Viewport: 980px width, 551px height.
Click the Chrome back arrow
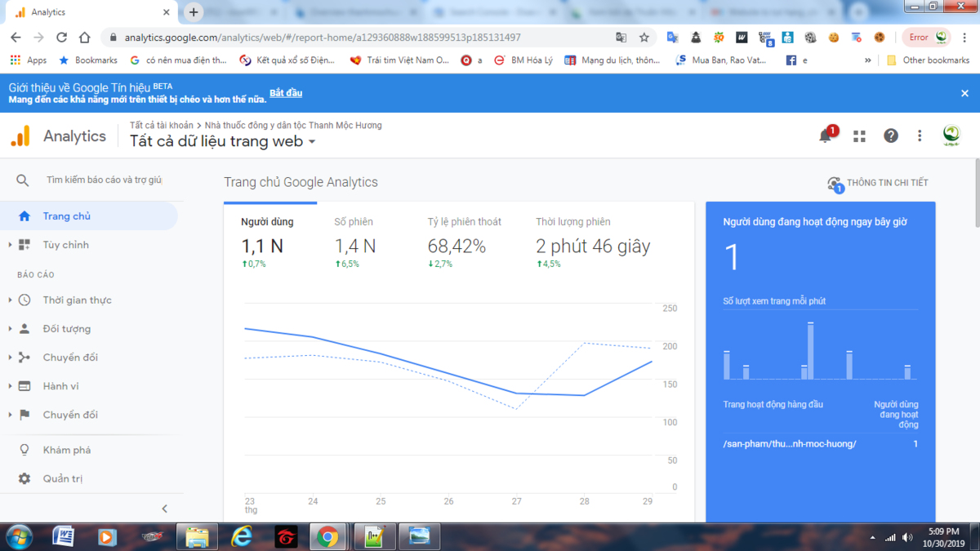tap(16, 38)
